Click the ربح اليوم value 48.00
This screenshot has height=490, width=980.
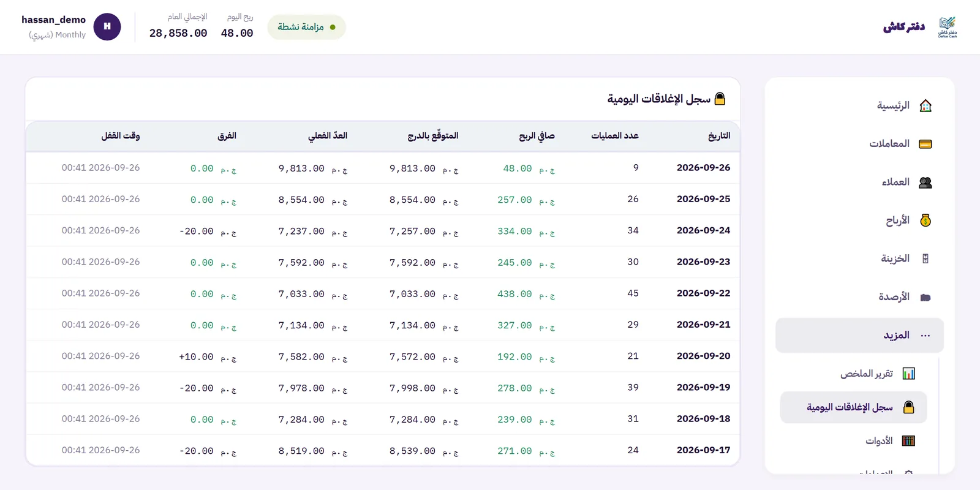237,33
